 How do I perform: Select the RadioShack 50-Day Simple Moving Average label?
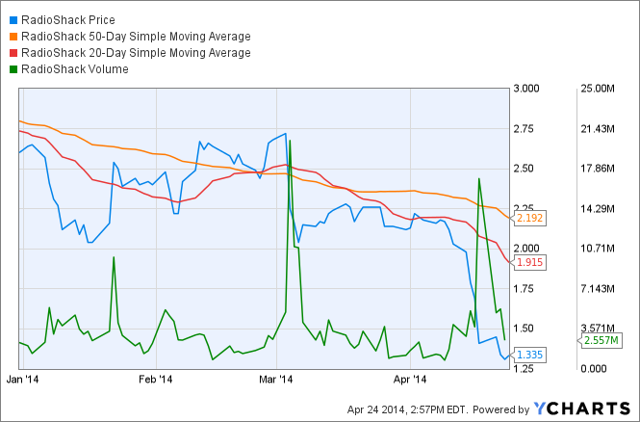click(x=136, y=36)
